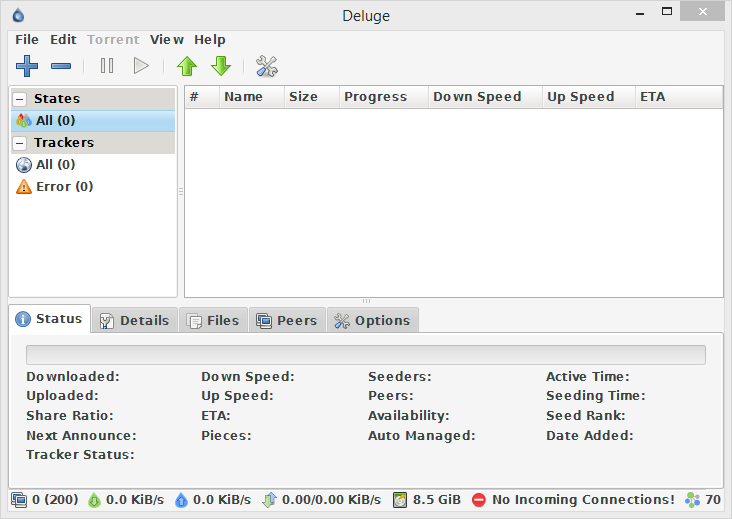
Task: Click the colored drops icon beside States All (0)
Action: coord(23,121)
